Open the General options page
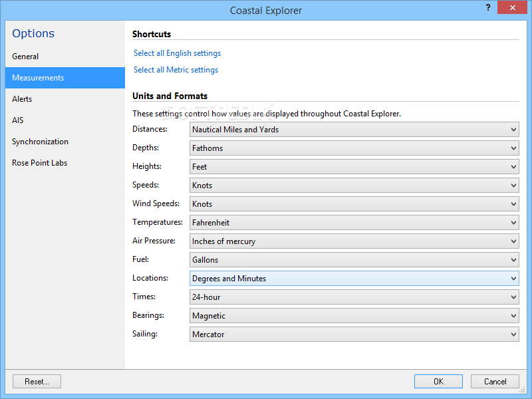Screen dimensions: 532x399 click(x=65, y=57)
